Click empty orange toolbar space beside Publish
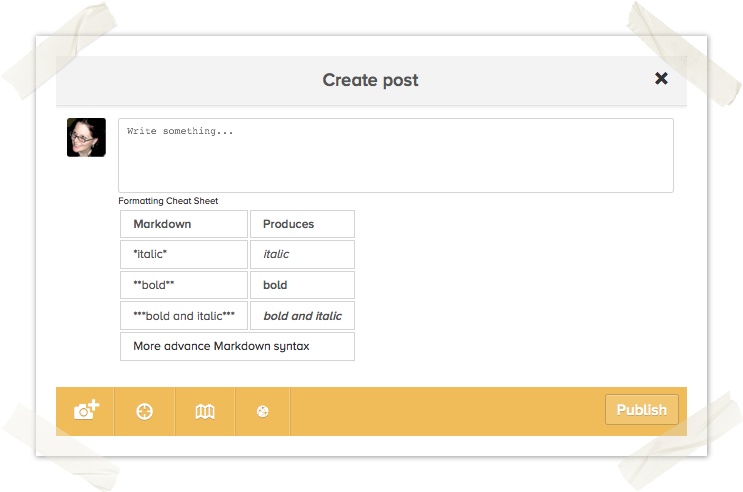The width and height of the screenshot is (743, 492). [x=445, y=411]
